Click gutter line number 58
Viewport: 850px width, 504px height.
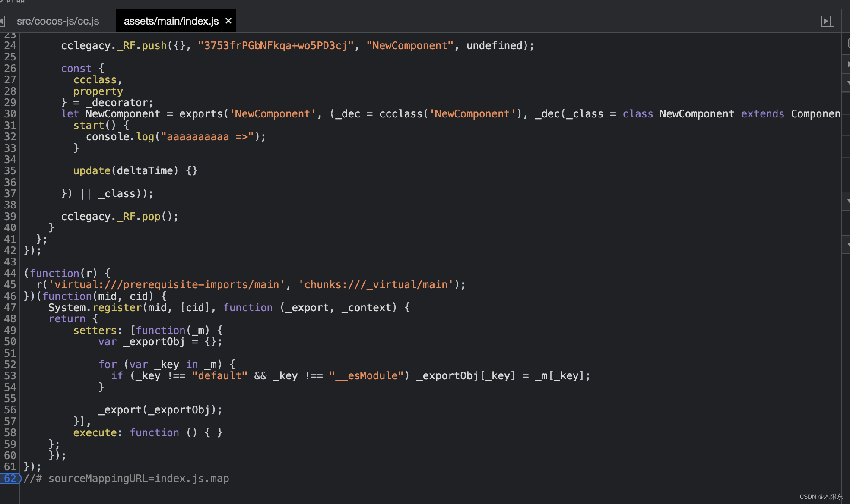tap(10, 433)
